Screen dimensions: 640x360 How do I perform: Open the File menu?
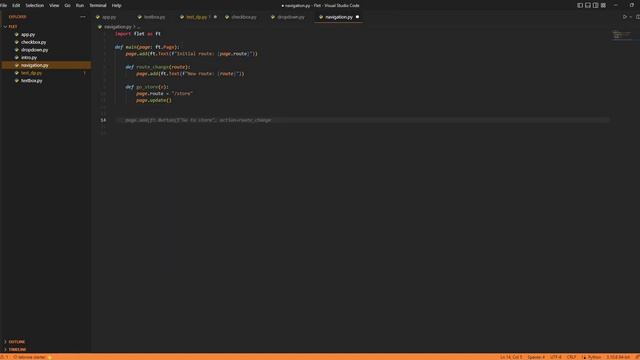click(x=4, y=5)
